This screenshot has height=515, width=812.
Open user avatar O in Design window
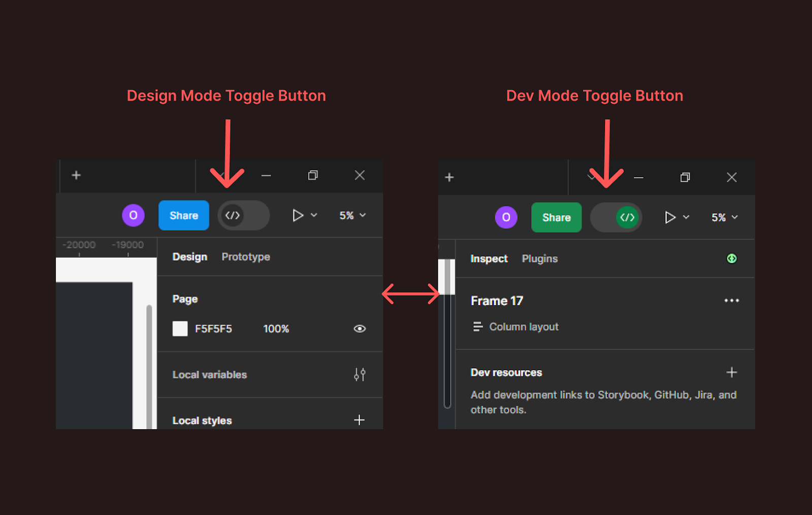click(133, 215)
